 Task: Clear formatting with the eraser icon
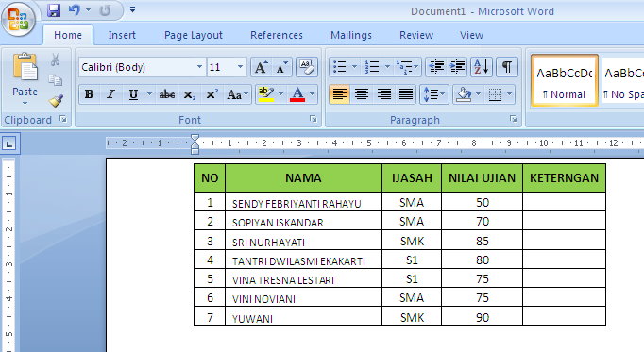pyautogui.click(x=306, y=67)
